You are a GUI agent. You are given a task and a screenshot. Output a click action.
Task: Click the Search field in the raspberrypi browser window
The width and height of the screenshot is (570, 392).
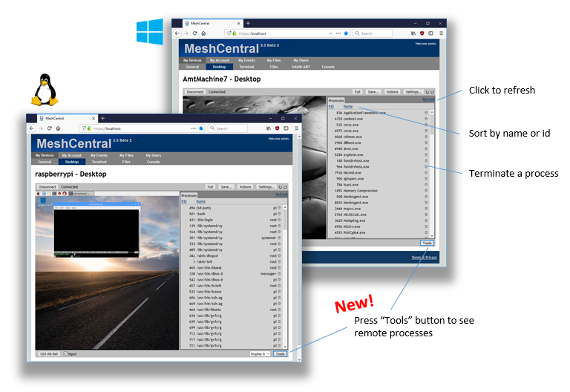pos(229,128)
